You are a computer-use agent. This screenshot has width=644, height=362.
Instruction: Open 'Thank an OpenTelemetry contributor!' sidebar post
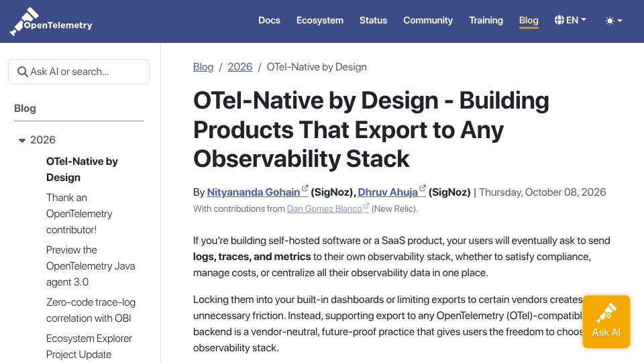(x=79, y=213)
